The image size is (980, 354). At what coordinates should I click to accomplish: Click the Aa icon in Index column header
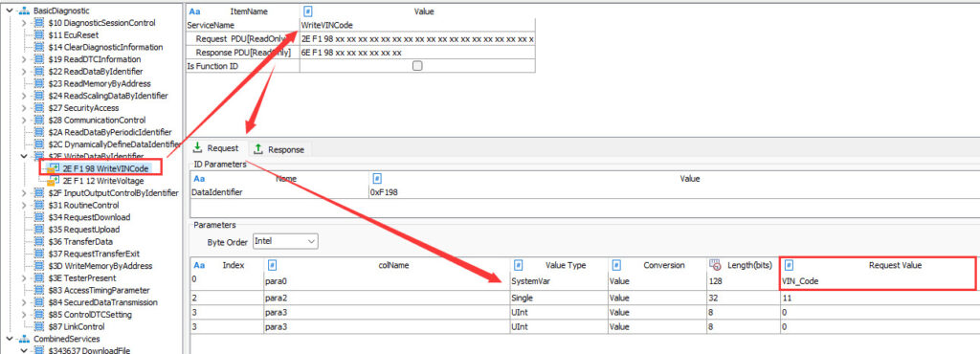199,265
